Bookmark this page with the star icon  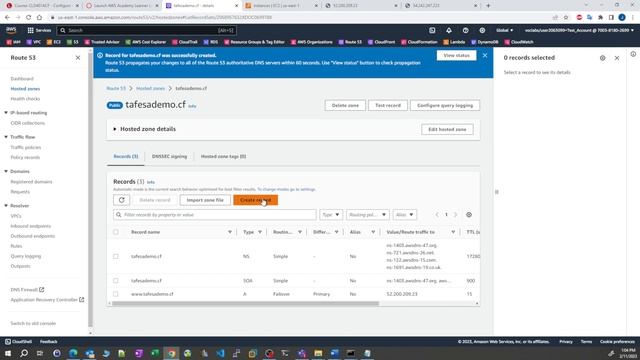point(566,18)
